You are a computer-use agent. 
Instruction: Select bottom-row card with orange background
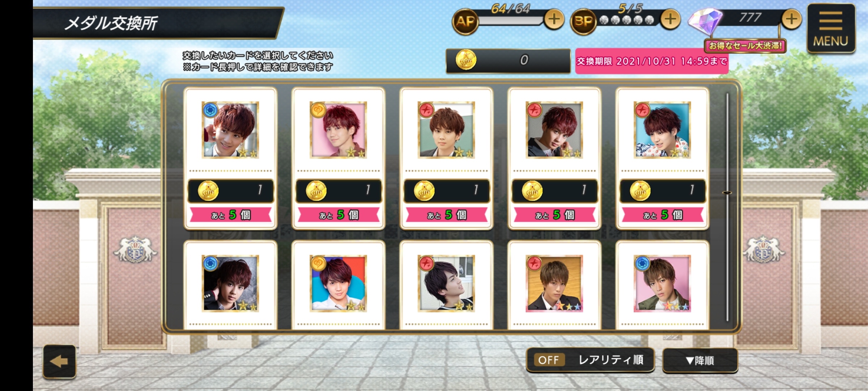[554, 283]
